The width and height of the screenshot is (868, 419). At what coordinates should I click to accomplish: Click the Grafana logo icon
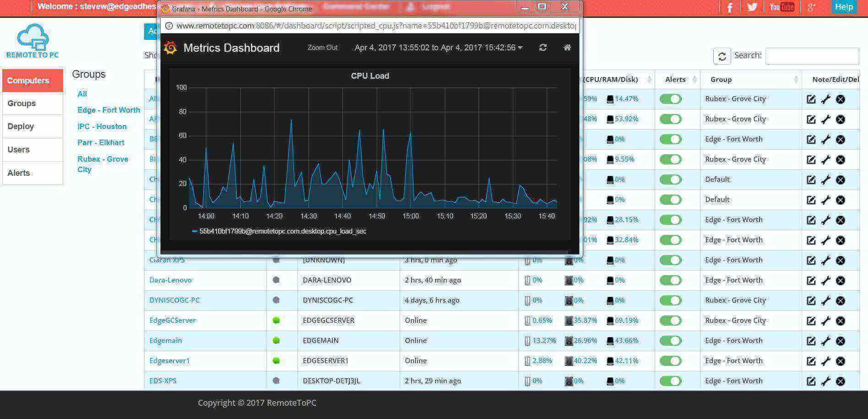coord(170,48)
